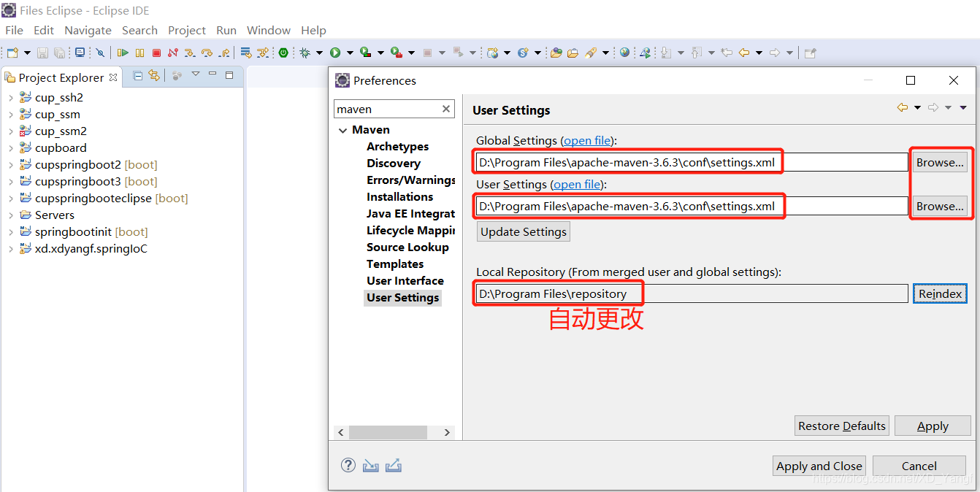The image size is (980, 492).
Task: Open the File menu
Action: click(14, 30)
